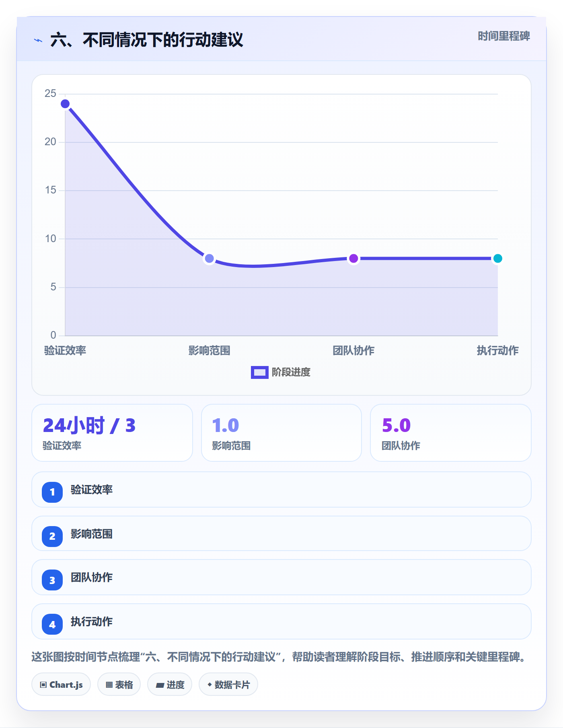Image resolution: width=563 pixels, height=728 pixels.
Task: Open the 1.0 影响范围 stat card
Action: tap(281, 433)
